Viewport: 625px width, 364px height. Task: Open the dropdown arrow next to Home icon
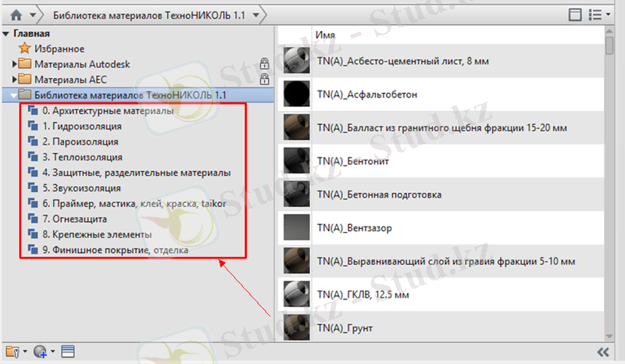(33, 16)
